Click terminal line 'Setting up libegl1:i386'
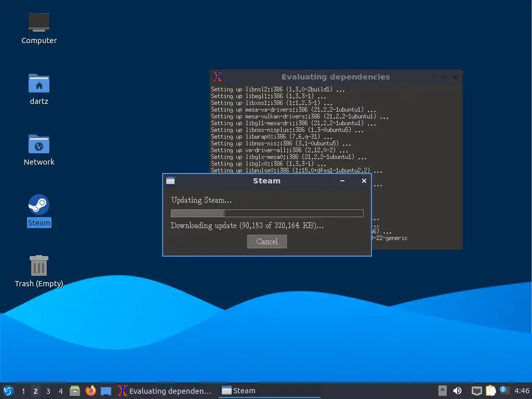This screenshot has width=532, height=399. [x=269, y=96]
